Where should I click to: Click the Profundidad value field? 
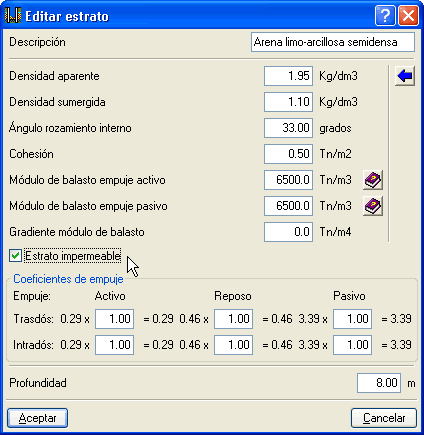coord(379,383)
